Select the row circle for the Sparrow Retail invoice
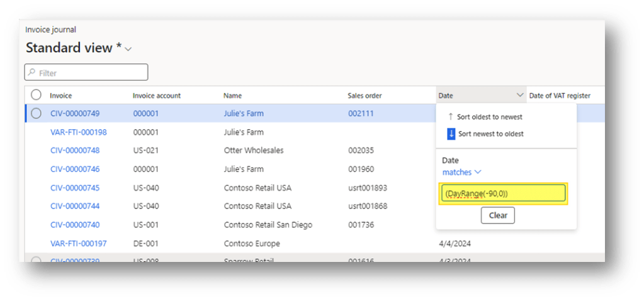The width and height of the screenshot is (644, 301). (x=36, y=260)
